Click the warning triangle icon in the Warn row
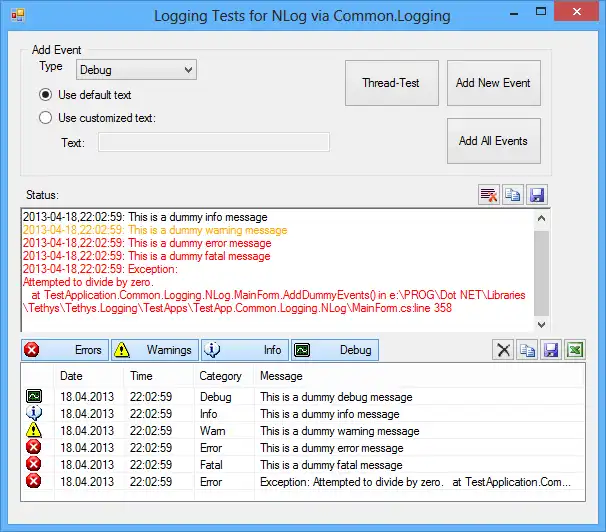Viewport: 606px width, 532px height. (x=34, y=430)
